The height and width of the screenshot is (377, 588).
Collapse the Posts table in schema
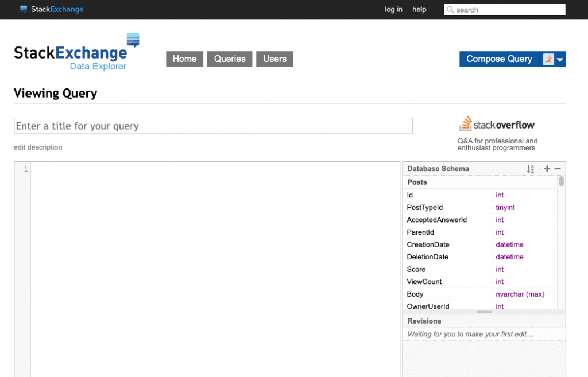417,182
